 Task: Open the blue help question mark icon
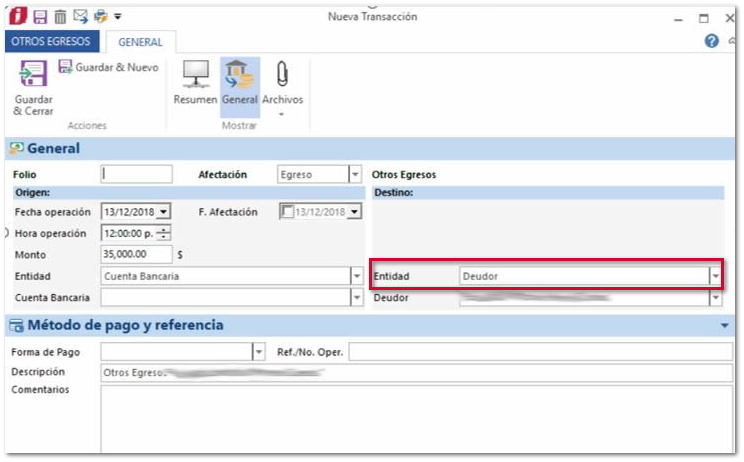(x=712, y=42)
